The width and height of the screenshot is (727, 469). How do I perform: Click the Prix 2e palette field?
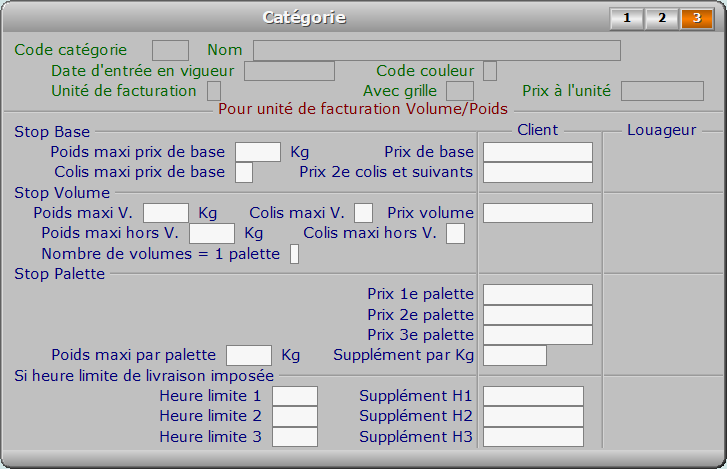tap(538, 315)
